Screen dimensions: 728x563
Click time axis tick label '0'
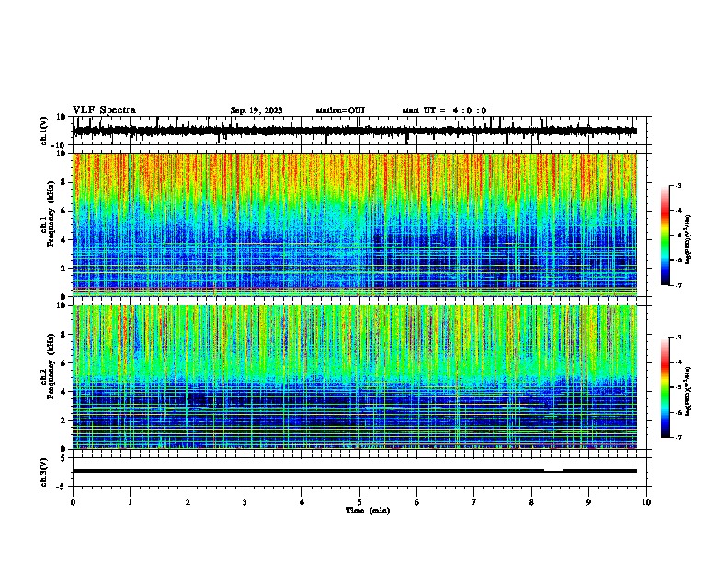pos(73,502)
